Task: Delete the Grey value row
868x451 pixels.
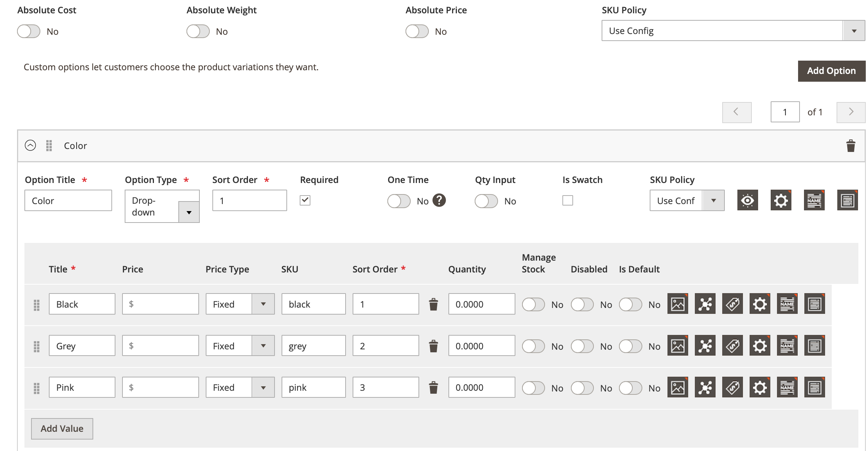Action: (x=433, y=346)
